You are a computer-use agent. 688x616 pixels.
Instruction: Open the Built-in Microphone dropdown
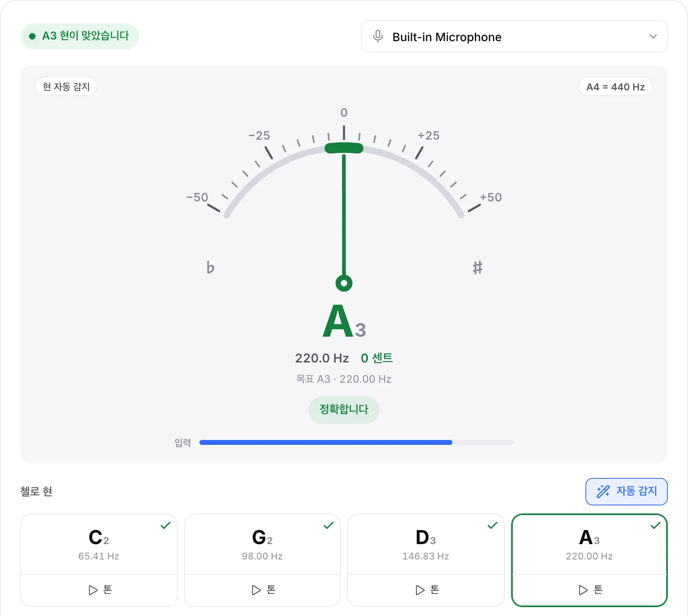tap(514, 36)
